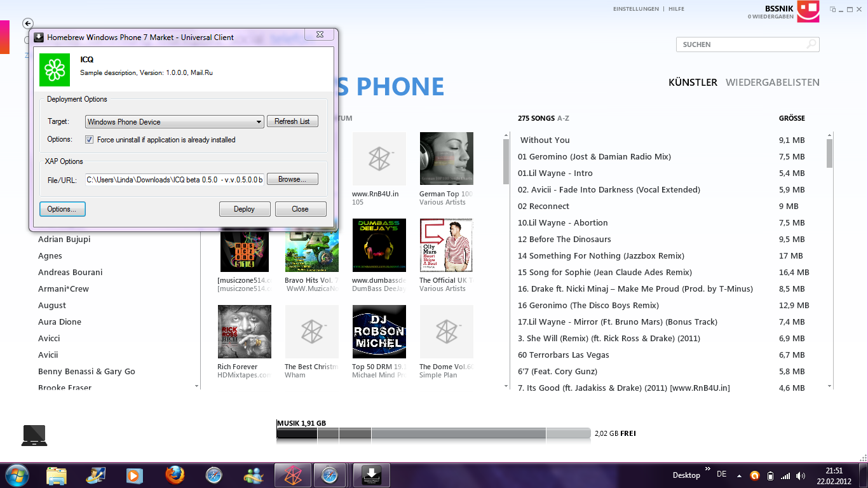Select the www.RnB4U.in placeholder album

click(x=379, y=159)
